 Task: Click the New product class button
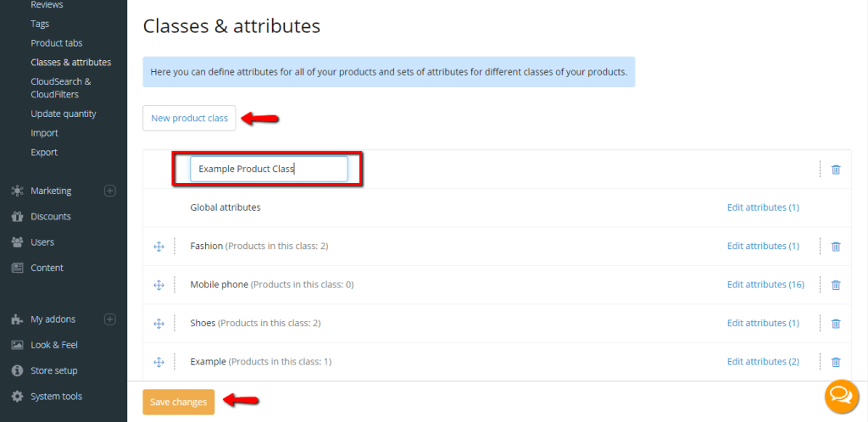tap(189, 119)
